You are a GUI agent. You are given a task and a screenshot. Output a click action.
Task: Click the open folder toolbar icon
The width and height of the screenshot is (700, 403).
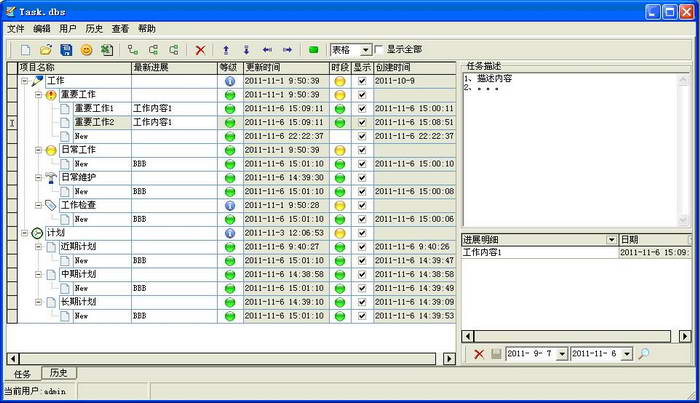(x=45, y=49)
